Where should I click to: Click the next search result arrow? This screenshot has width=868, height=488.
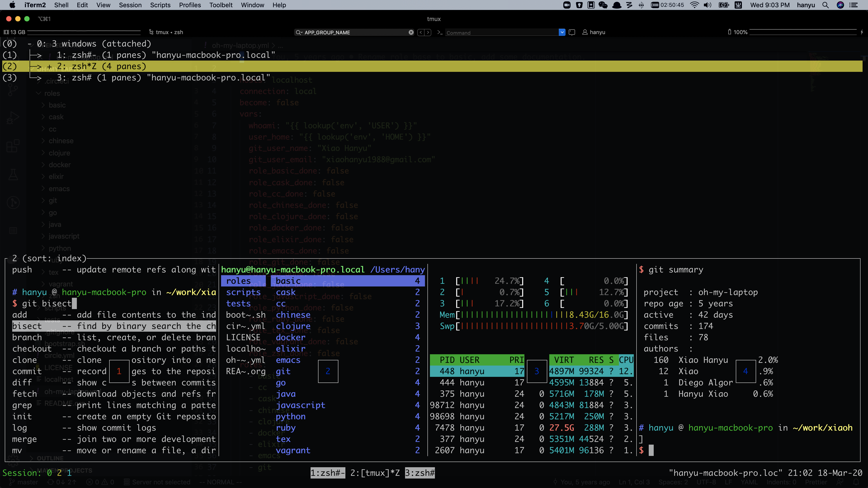tap(428, 32)
